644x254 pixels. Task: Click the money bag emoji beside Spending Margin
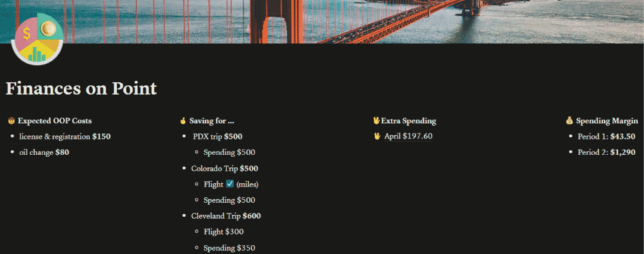[x=569, y=121]
